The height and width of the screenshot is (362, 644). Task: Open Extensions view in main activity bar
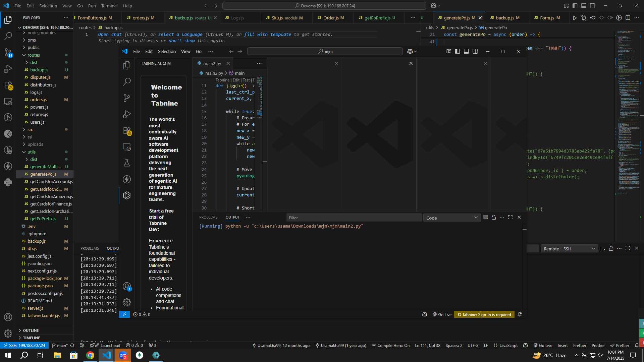(x=8, y=85)
